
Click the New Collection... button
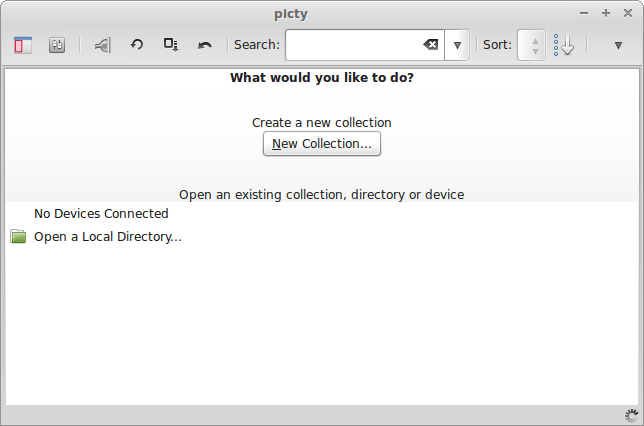(321, 144)
